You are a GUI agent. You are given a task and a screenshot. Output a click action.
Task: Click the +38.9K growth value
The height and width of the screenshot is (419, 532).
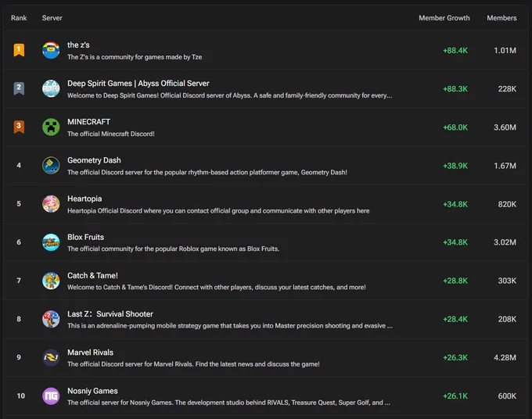[455, 166]
